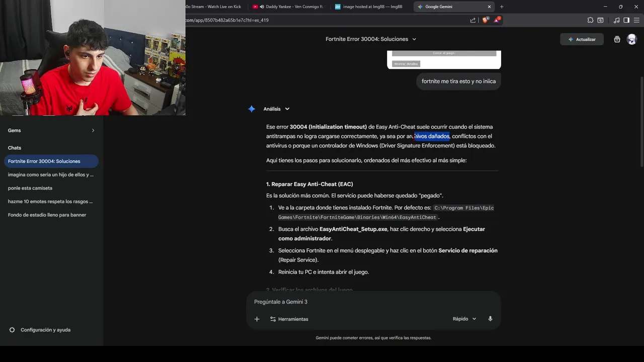Screen dimensions: 644x362
Task: Click the bold text EasyAntiCheat_Setup.exe
Action: [353, 229]
